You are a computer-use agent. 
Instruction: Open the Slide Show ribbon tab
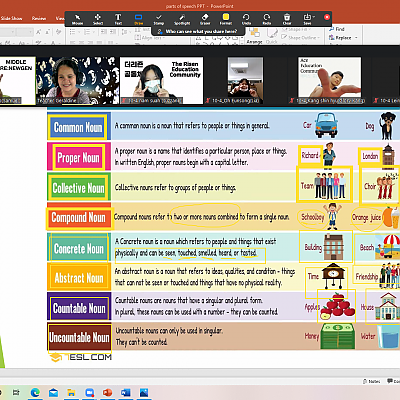click(x=11, y=18)
